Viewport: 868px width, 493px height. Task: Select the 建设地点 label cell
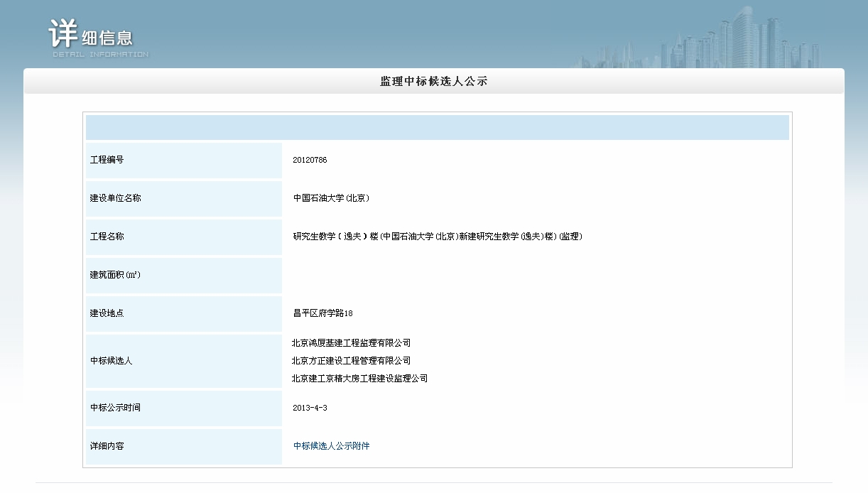(x=184, y=313)
